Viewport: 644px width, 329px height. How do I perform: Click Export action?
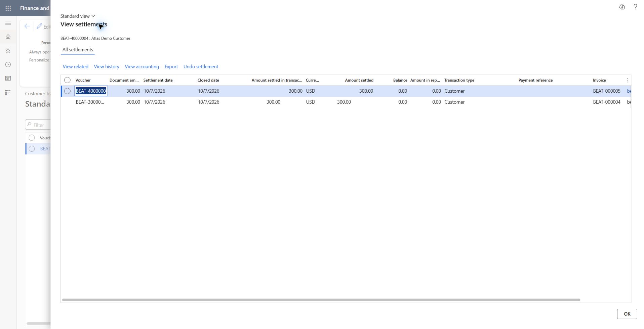pyautogui.click(x=171, y=66)
